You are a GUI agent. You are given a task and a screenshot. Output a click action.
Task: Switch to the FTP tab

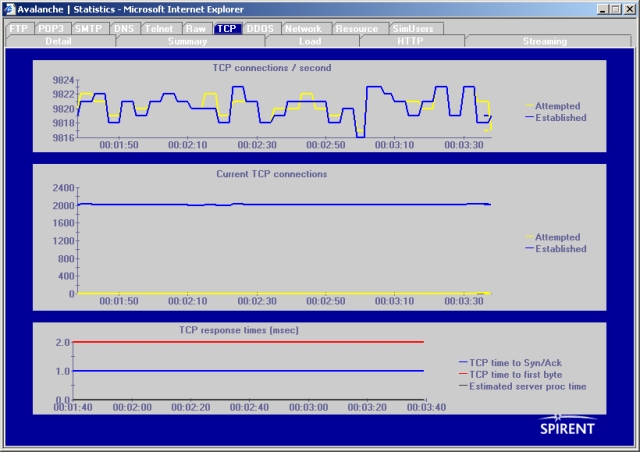point(19,29)
